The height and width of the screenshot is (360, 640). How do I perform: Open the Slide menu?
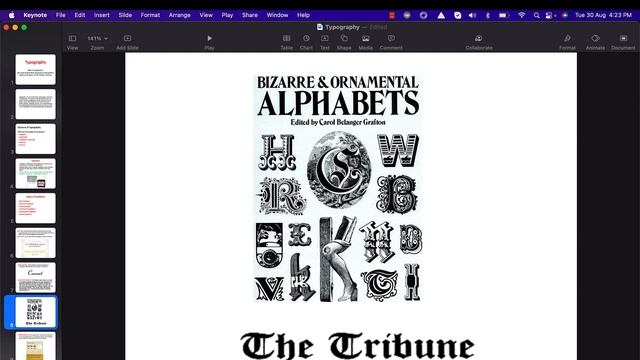(x=125, y=15)
